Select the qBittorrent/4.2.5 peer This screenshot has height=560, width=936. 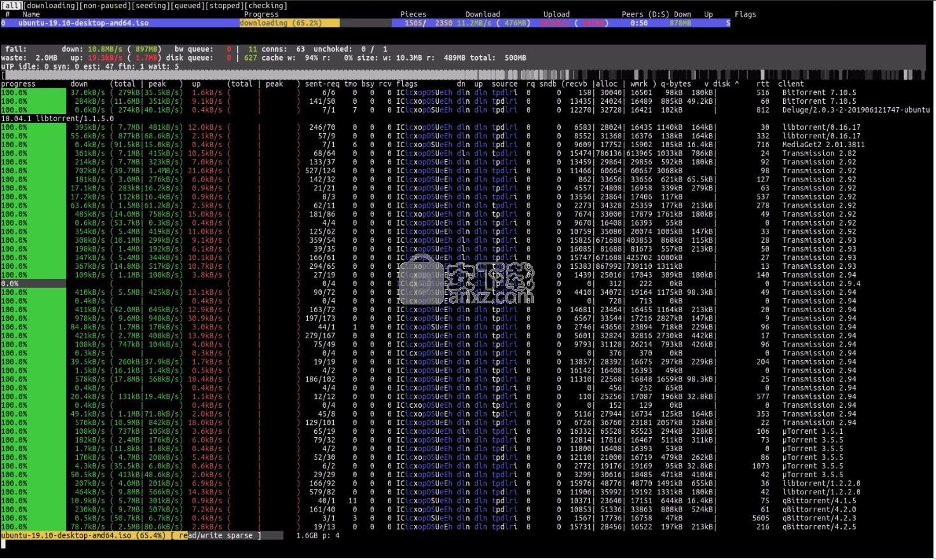[x=819, y=527]
